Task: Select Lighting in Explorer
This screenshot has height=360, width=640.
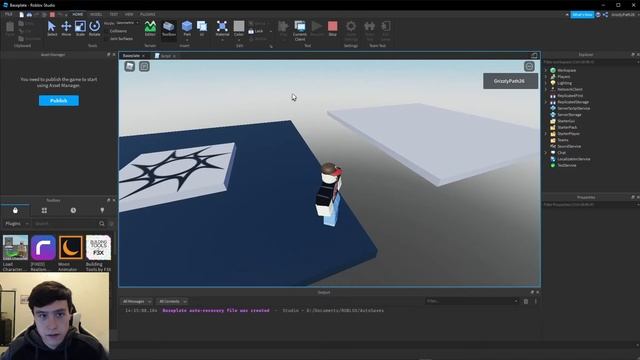Action: tap(564, 83)
